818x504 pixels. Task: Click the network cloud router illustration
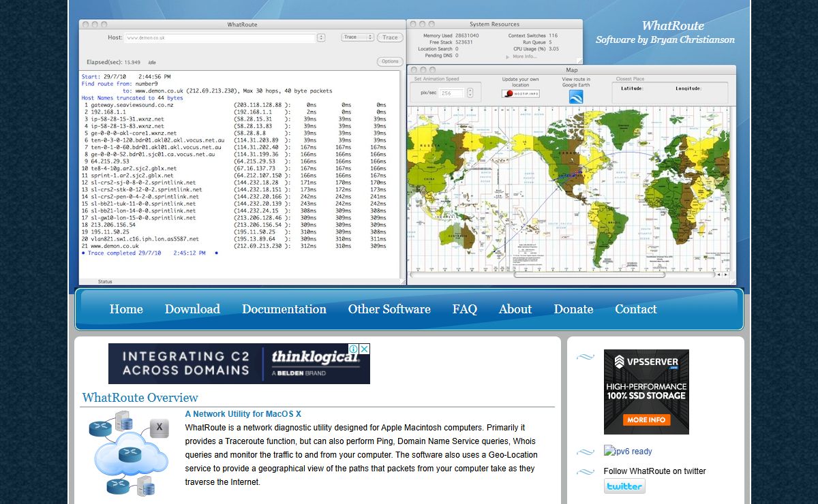(x=128, y=454)
